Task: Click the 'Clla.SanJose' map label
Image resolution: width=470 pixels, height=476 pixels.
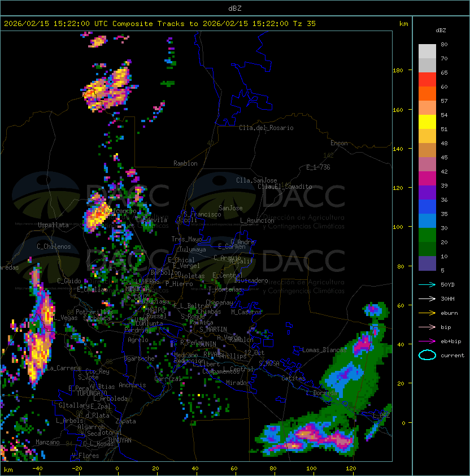Action: click(x=256, y=180)
